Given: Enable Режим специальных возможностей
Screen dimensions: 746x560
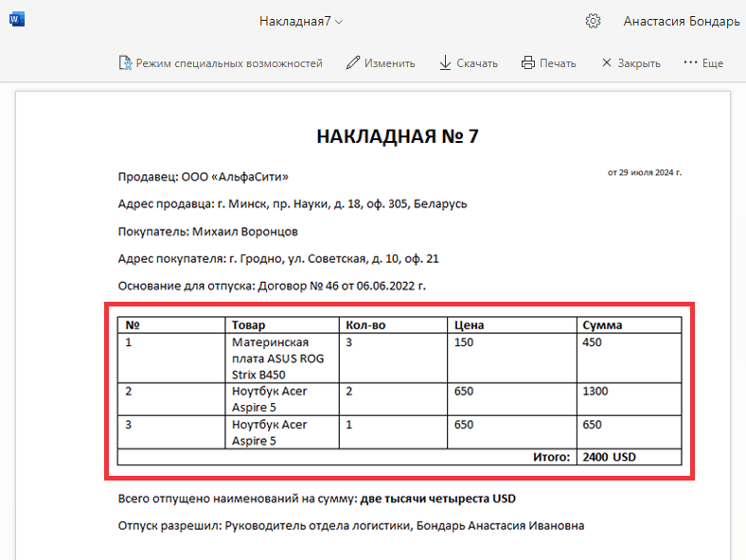Looking at the screenshot, I should coord(229,63).
